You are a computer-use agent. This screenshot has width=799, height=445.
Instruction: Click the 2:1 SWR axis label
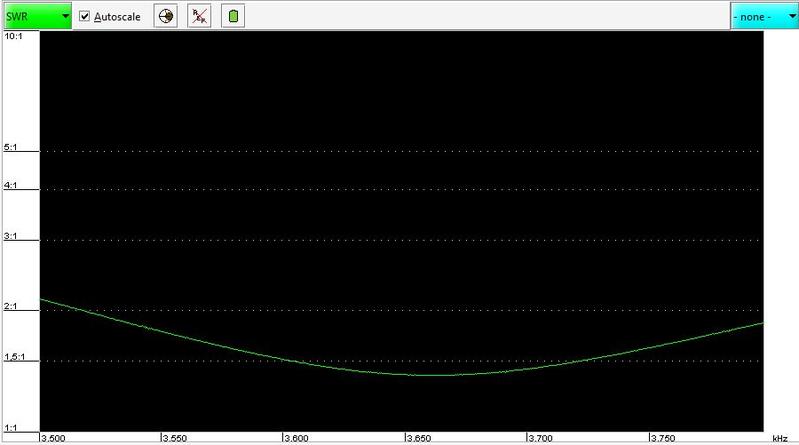click(11, 306)
